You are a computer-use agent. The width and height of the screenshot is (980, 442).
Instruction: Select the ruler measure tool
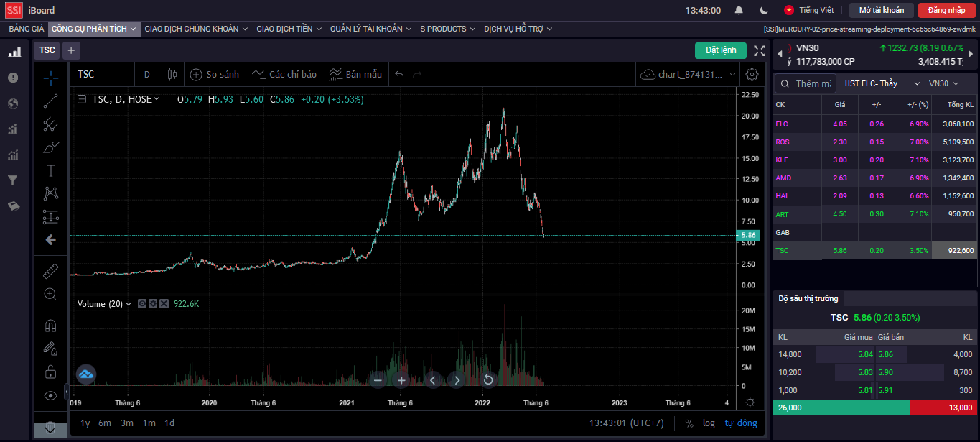click(x=50, y=271)
